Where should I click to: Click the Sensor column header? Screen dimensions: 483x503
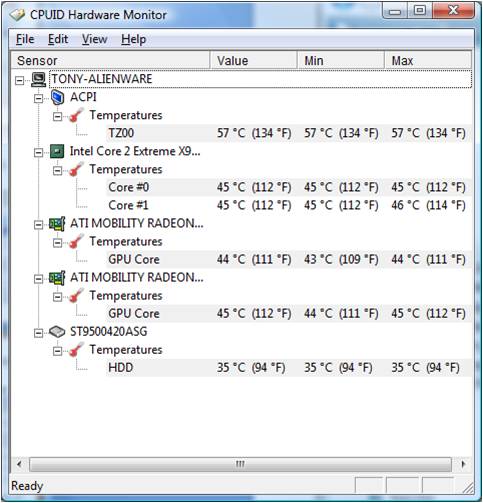(111, 60)
